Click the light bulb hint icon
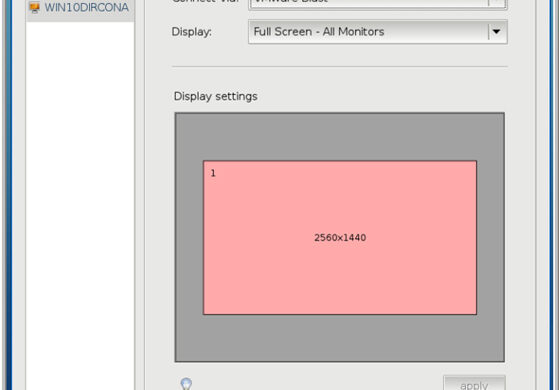This screenshot has height=390, width=559. point(186,384)
